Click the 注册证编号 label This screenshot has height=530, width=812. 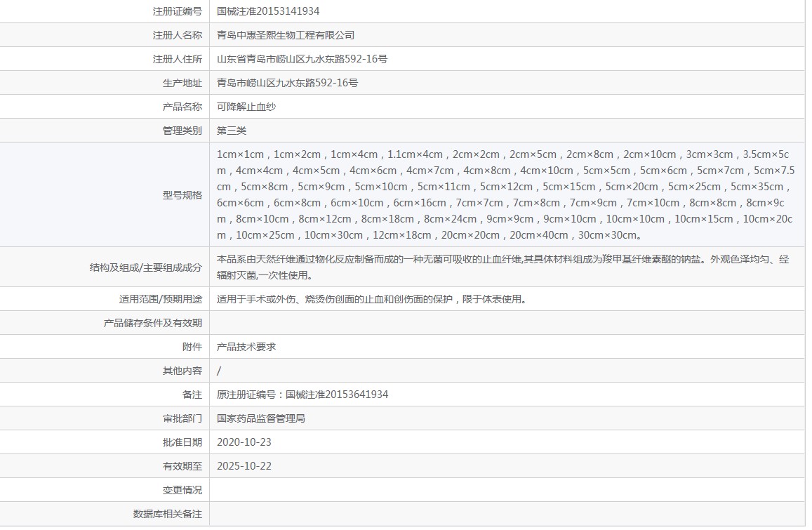point(177,11)
